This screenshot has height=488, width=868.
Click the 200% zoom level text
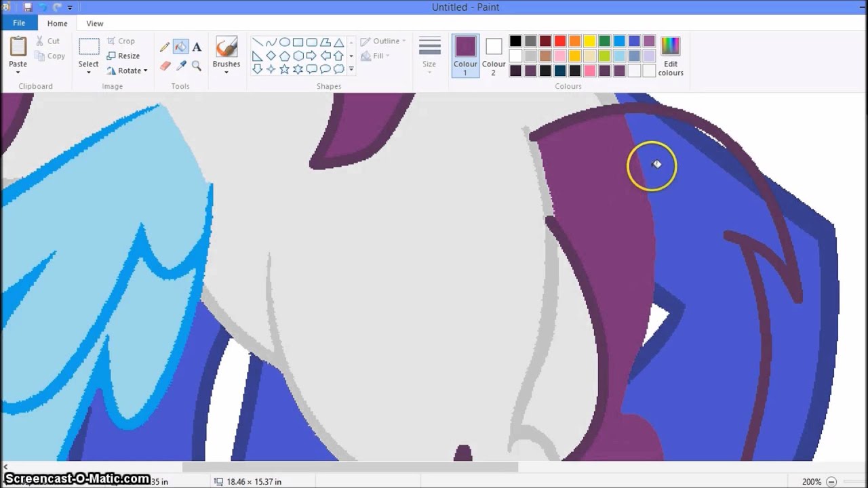click(812, 482)
